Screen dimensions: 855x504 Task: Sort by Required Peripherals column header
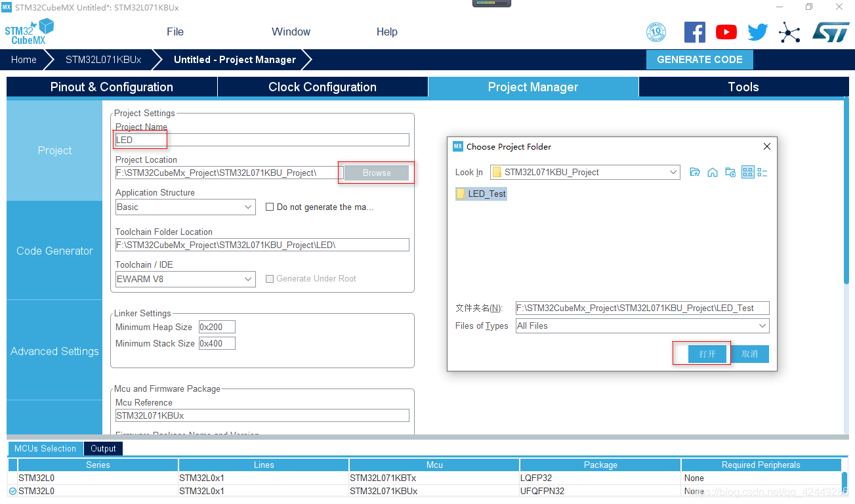tap(761, 465)
